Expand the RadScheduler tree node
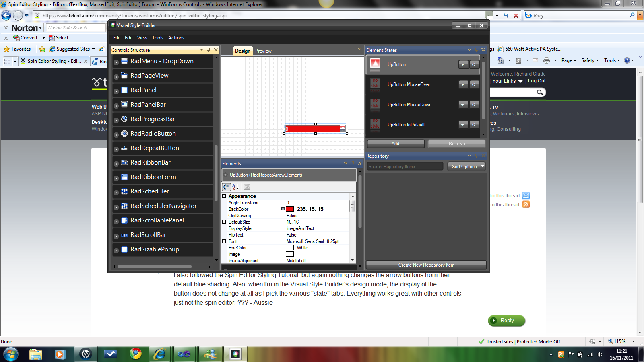 [116, 193]
